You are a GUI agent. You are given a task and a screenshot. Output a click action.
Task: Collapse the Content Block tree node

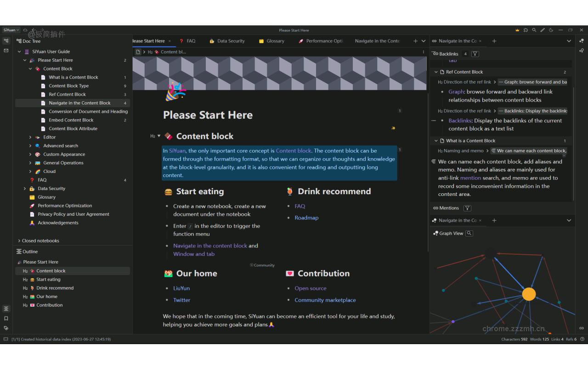30,69
